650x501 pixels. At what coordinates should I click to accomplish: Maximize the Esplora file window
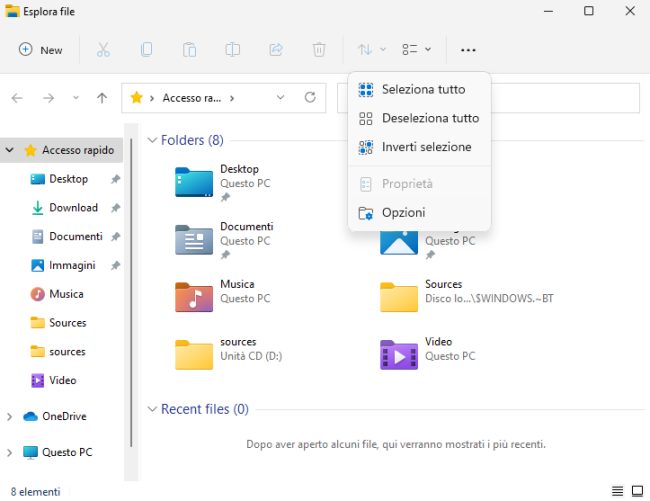pyautogui.click(x=589, y=11)
